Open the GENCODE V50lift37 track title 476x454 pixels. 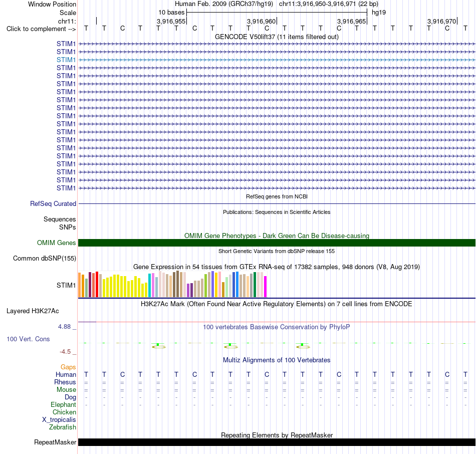[277, 37]
